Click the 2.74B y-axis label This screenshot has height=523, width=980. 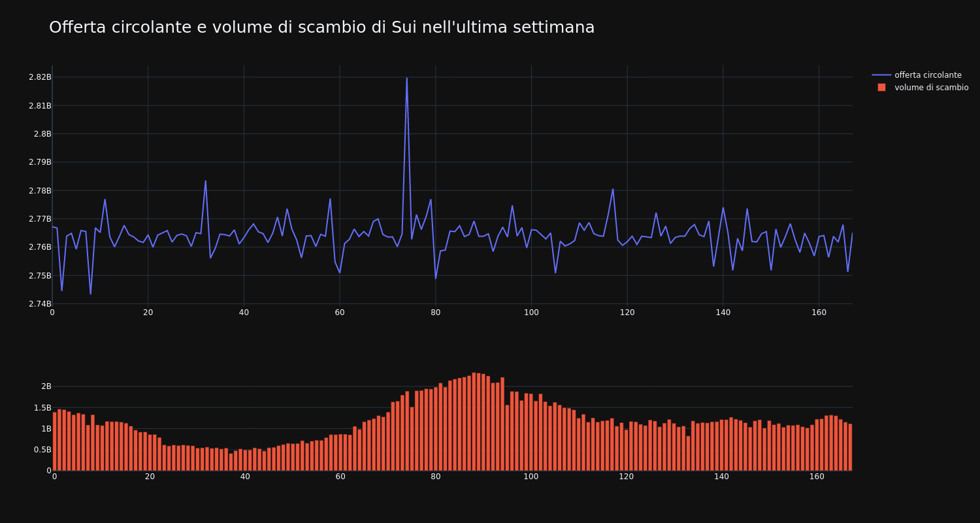(x=40, y=304)
